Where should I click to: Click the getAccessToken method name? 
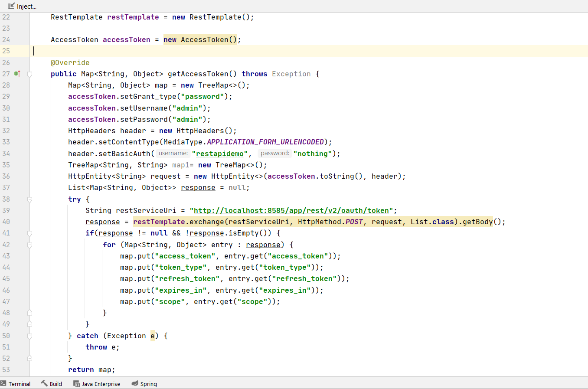click(198, 74)
